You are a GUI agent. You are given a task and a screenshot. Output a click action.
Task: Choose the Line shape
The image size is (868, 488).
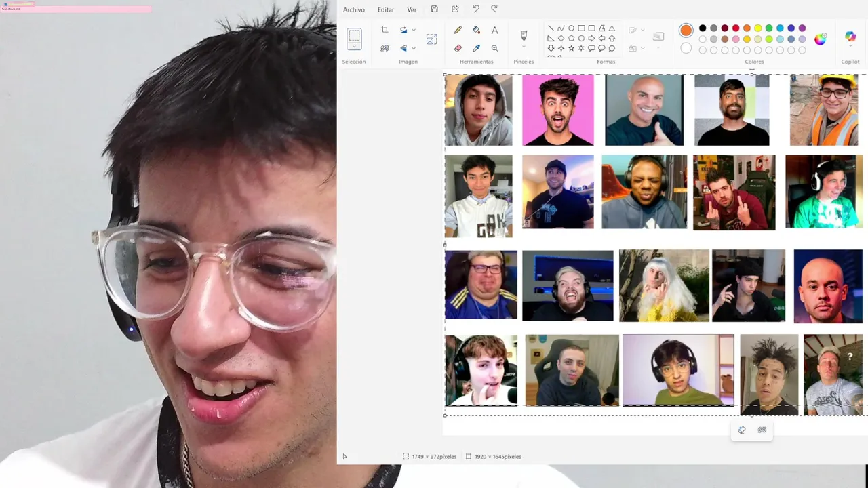click(551, 28)
